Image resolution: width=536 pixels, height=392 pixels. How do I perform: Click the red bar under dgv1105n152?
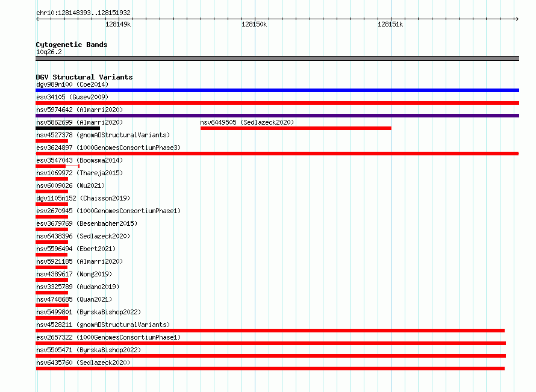[x=52, y=204]
